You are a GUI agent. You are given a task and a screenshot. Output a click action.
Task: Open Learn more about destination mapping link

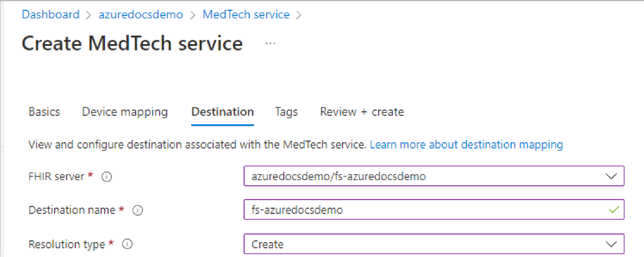tap(466, 145)
